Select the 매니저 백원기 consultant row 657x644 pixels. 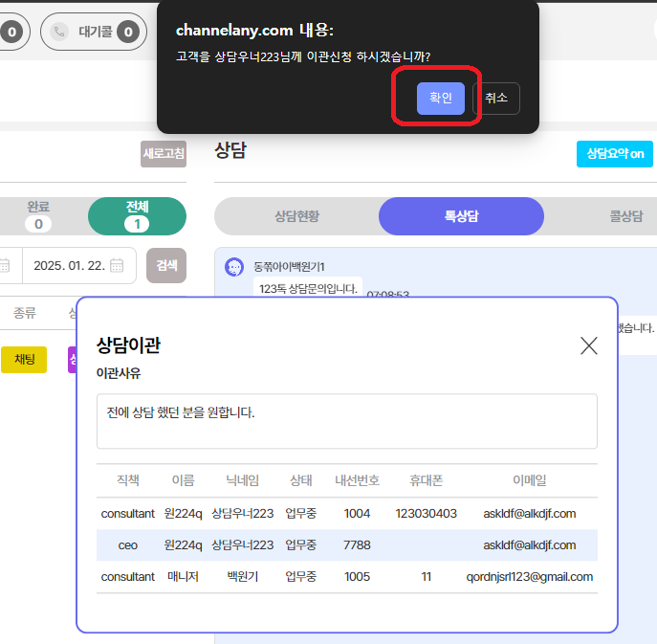(x=346, y=576)
